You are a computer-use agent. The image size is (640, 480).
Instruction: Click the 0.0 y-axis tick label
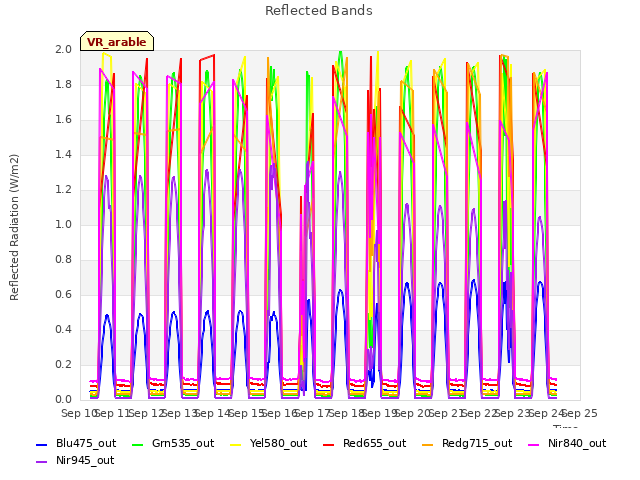63,399
